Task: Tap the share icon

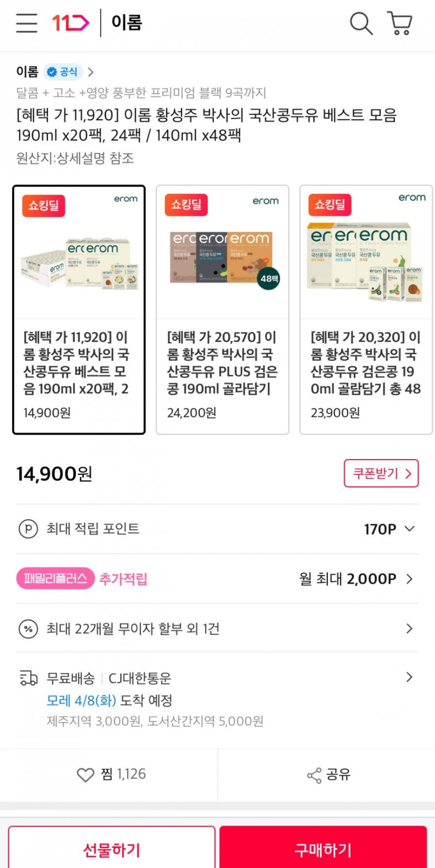Action: (314, 775)
